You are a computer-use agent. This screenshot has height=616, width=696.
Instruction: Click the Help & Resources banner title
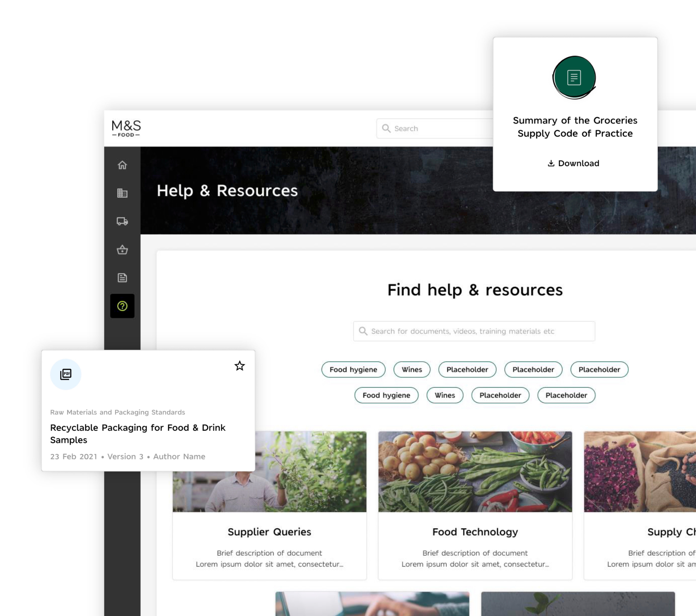pos(227,190)
